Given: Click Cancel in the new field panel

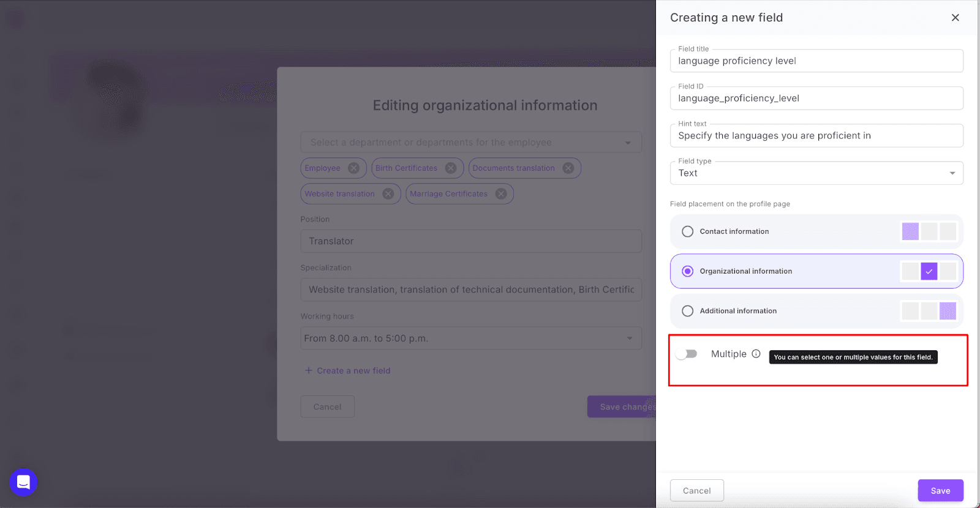Looking at the screenshot, I should (696, 490).
